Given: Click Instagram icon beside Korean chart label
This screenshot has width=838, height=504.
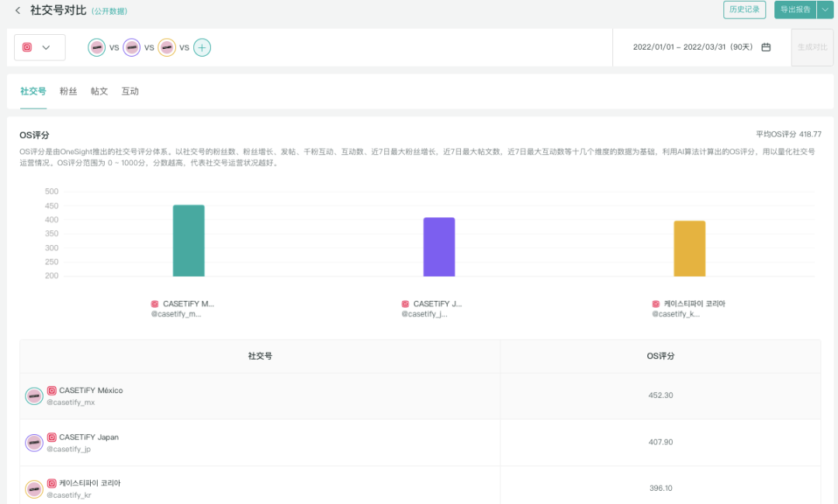Looking at the screenshot, I should tap(656, 304).
